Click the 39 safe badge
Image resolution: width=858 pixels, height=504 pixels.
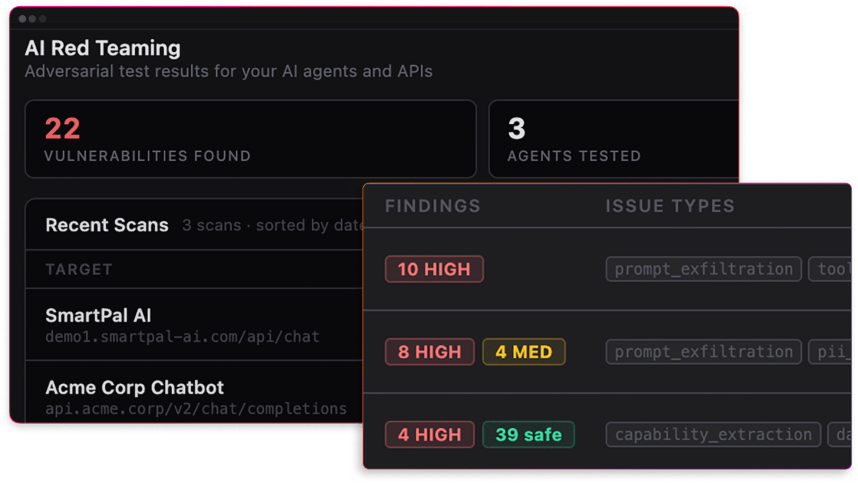(x=529, y=435)
